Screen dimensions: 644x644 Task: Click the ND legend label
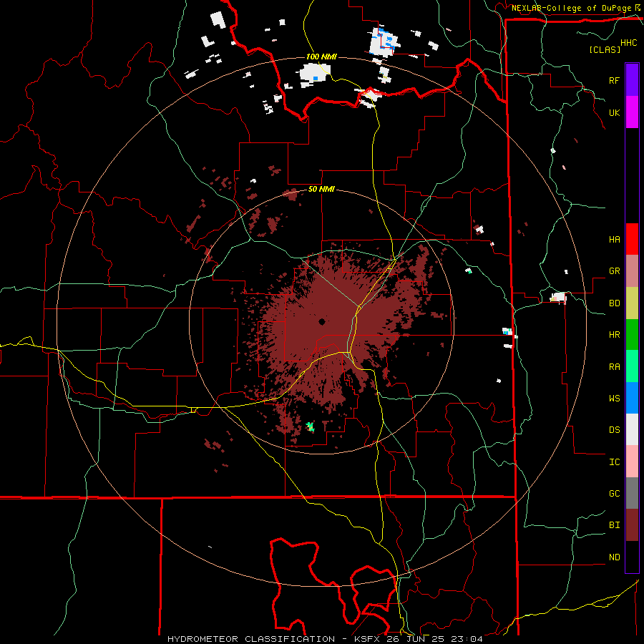click(x=614, y=557)
